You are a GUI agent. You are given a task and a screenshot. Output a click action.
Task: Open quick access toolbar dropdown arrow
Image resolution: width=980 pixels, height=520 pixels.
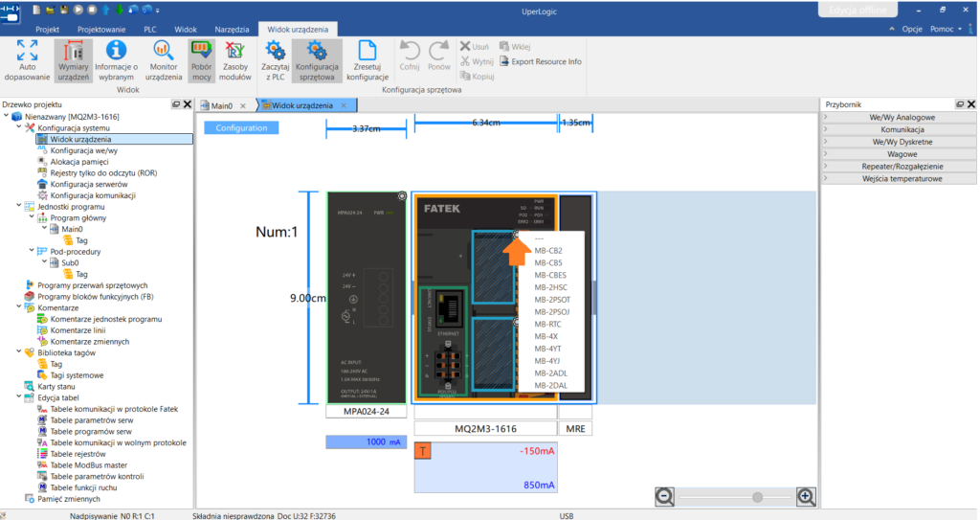coord(158,11)
